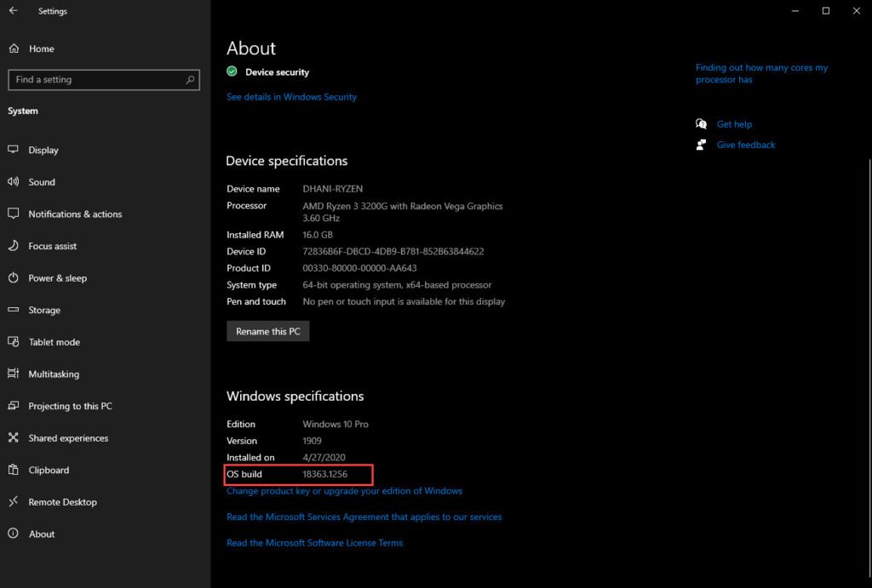The height and width of the screenshot is (588, 872).
Task: Select the Device ID value
Action: pyautogui.click(x=393, y=251)
